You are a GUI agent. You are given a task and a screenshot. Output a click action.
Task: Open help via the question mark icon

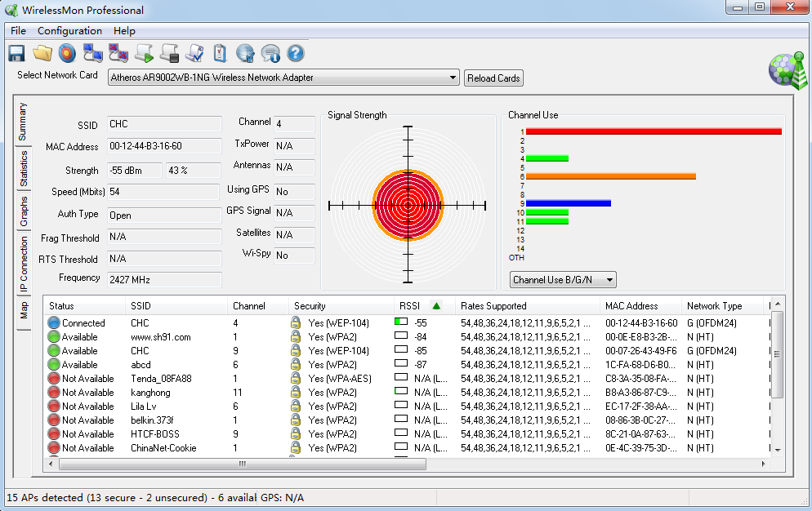[295, 53]
